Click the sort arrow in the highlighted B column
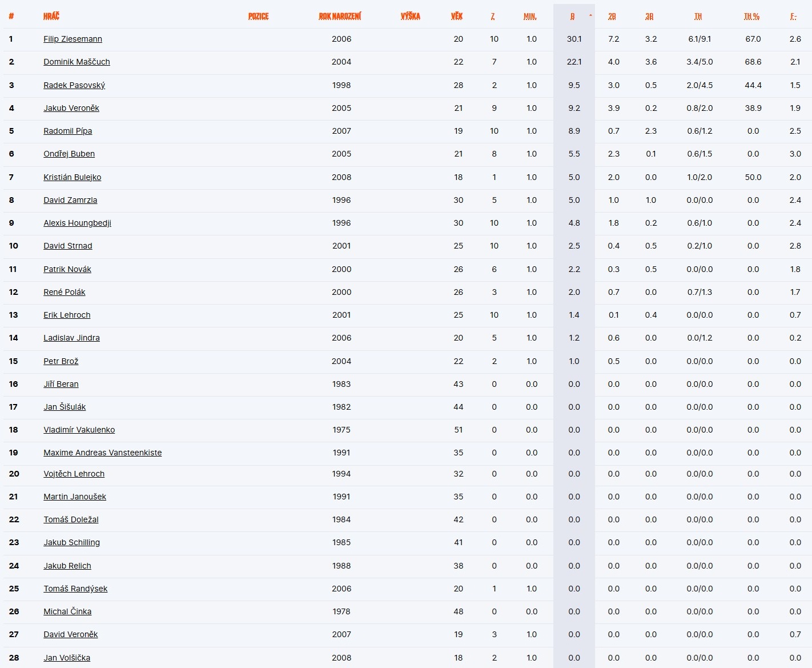This screenshot has width=812, height=668. pyautogui.click(x=590, y=15)
